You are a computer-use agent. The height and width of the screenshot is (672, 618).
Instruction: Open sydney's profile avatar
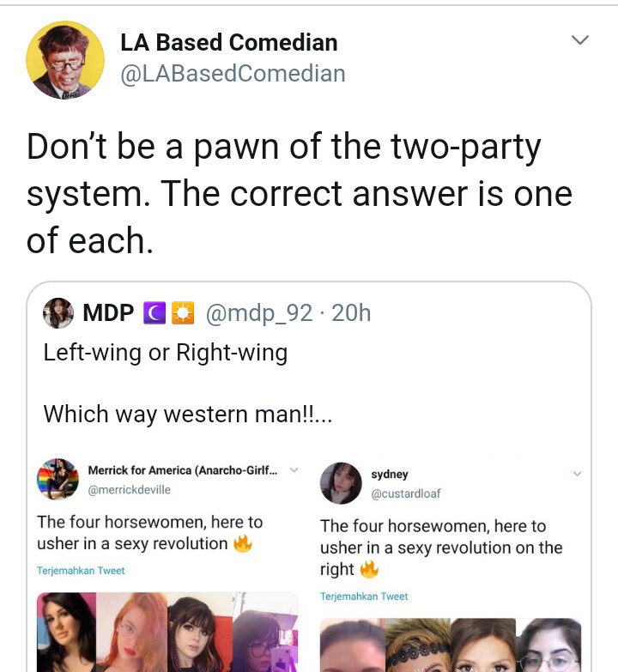[341, 483]
